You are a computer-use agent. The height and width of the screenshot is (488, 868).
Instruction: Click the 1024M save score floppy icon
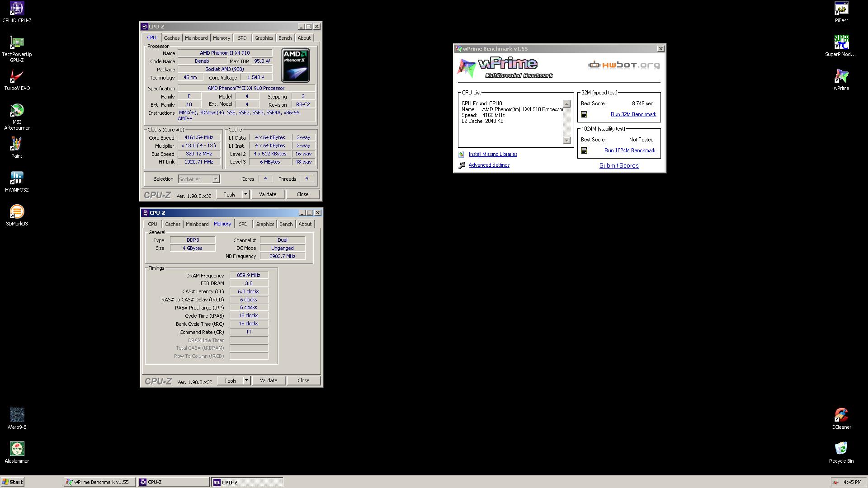tap(584, 151)
